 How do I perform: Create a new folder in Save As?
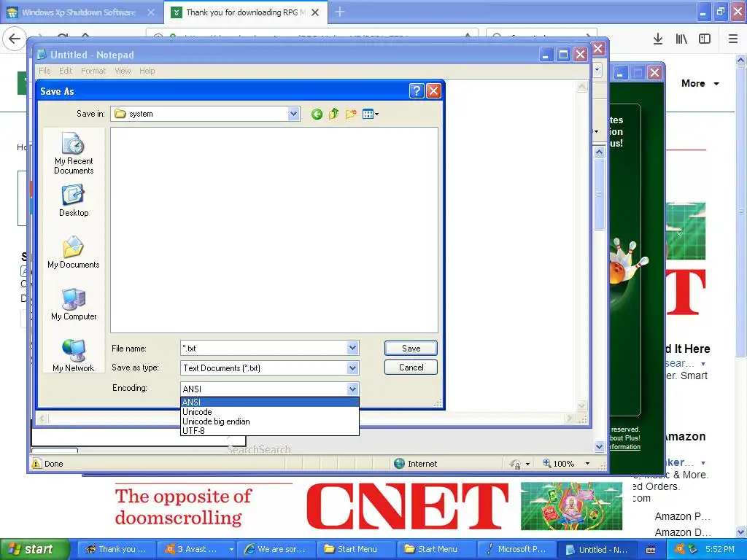tap(351, 114)
